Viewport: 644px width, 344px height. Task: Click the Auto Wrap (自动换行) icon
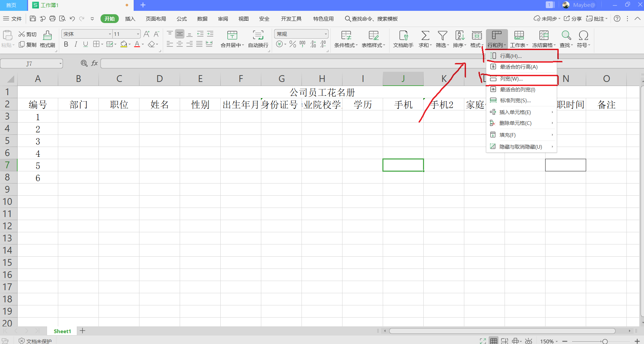pyautogui.click(x=258, y=35)
